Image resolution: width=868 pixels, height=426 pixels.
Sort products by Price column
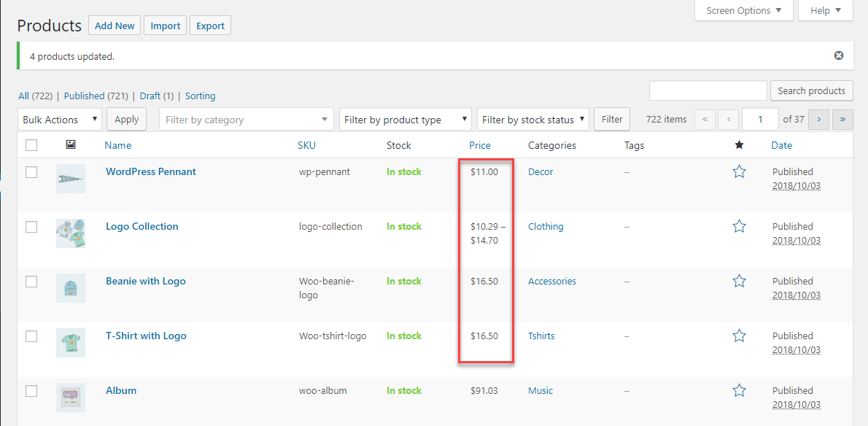tap(480, 145)
